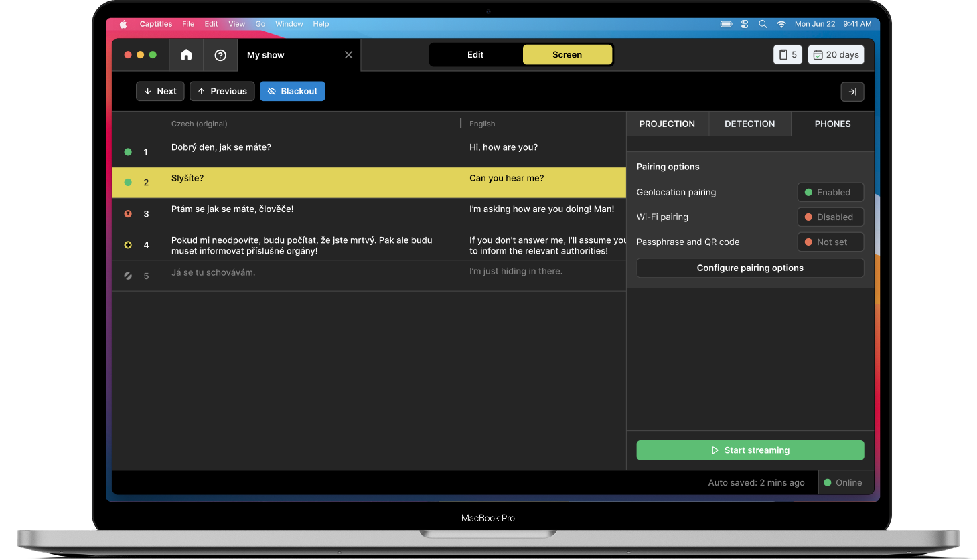
Task: Toggle Geolocation pairing Enabled status
Action: coord(830,193)
